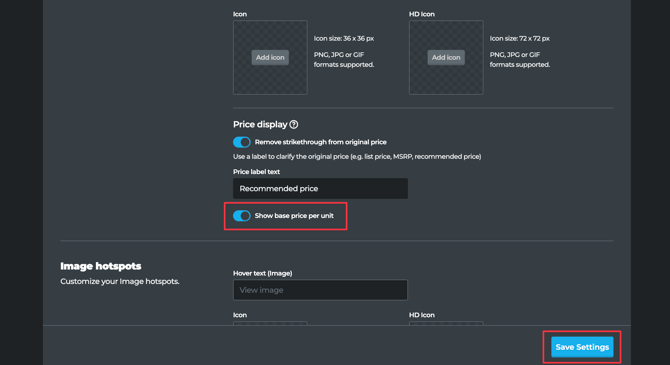The height and width of the screenshot is (365, 670).
Task: Save Settings
Action: 582,347
